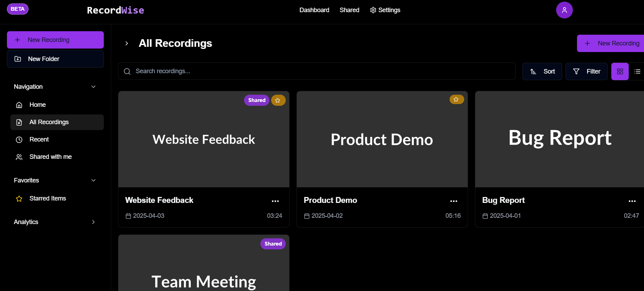Screen dimensions: 644x291
Task: Click the Shared badge on Website Feedback
Action: point(257,100)
